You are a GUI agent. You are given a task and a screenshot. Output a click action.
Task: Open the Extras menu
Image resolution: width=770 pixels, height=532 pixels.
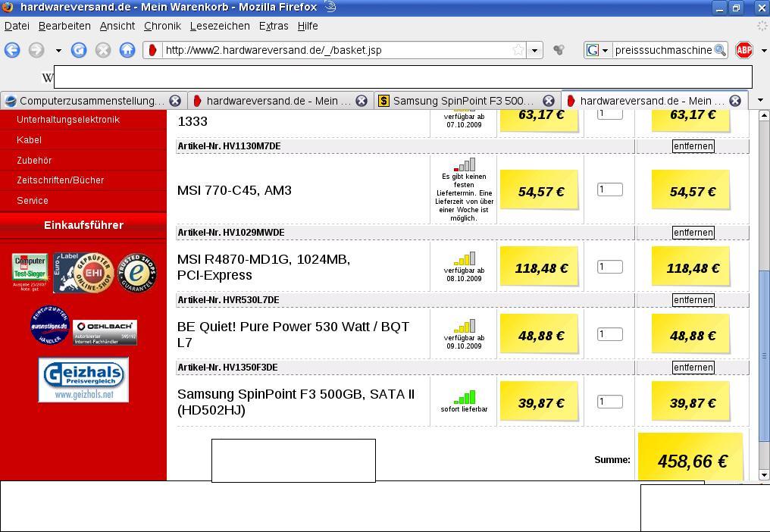coord(274,26)
